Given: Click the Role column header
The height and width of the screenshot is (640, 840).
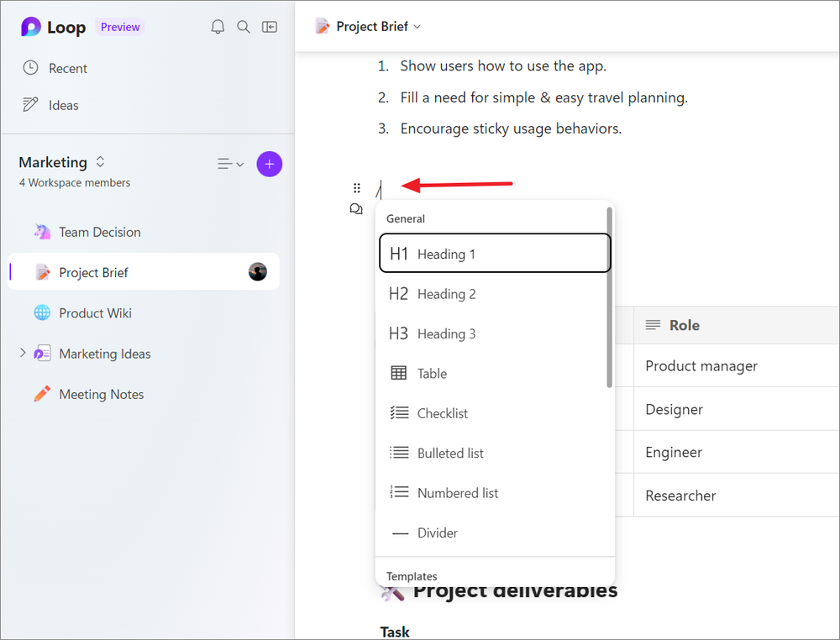Looking at the screenshot, I should coord(737,325).
